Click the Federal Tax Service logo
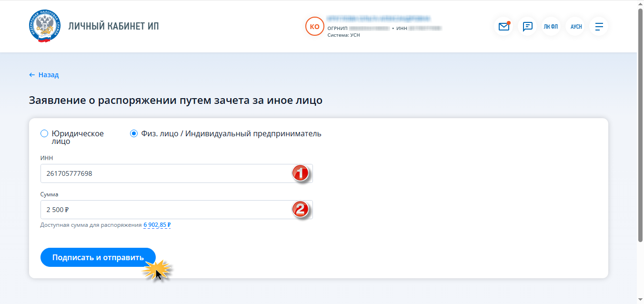The height and width of the screenshot is (304, 644). tap(45, 26)
